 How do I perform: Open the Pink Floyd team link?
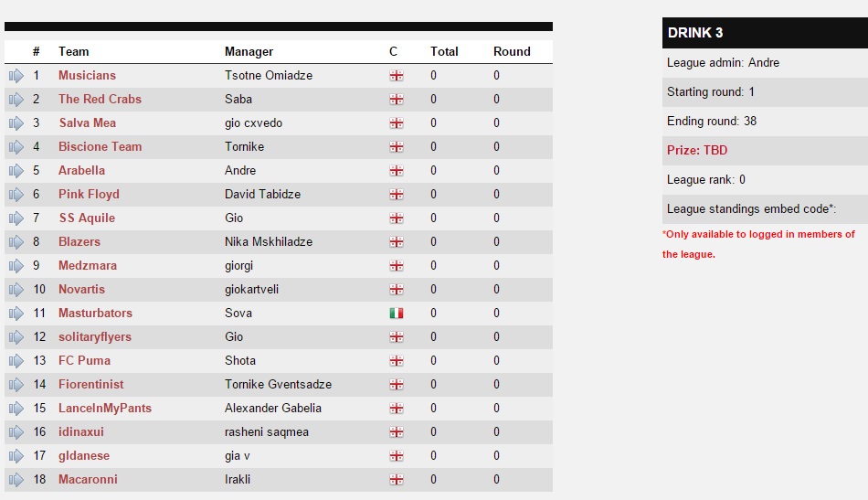(89, 195)
